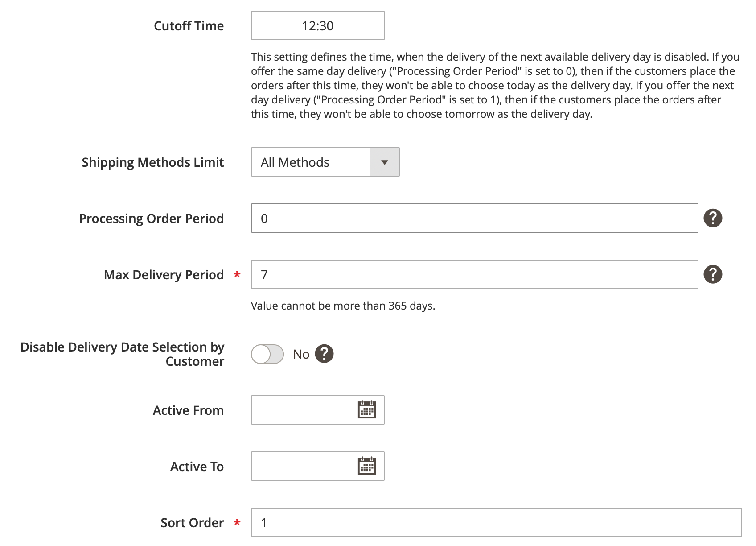Click the Cutoff Time field
The image size is (756, 546).
318,25
